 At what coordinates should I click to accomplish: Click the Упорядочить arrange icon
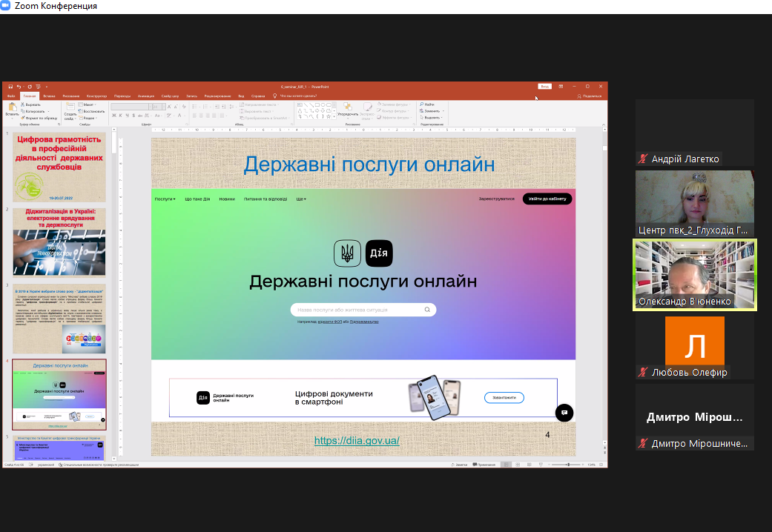tap(348, 107)
